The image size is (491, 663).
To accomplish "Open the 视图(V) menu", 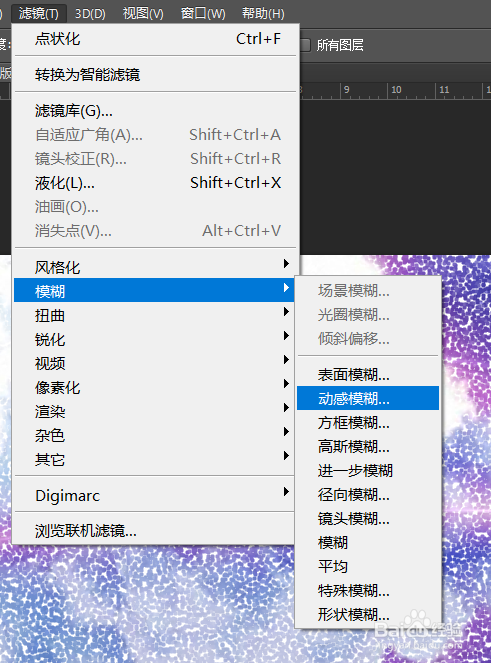I will point(143,14).
